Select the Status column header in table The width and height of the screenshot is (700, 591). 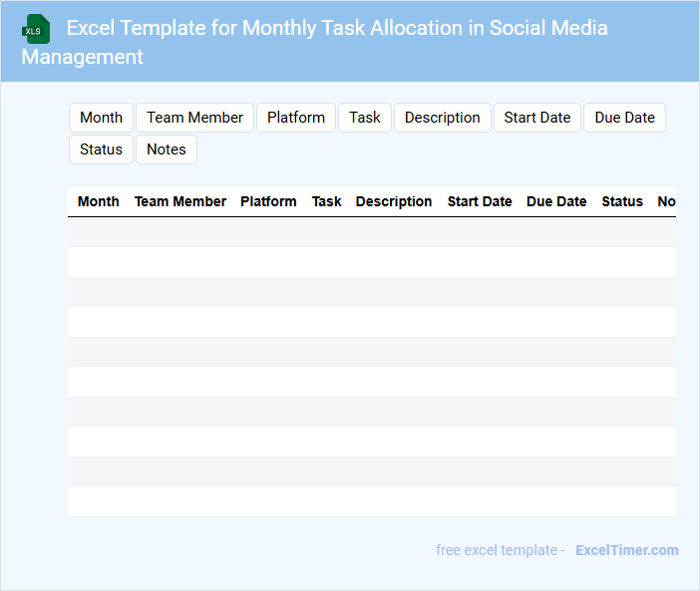coord(622,201)
